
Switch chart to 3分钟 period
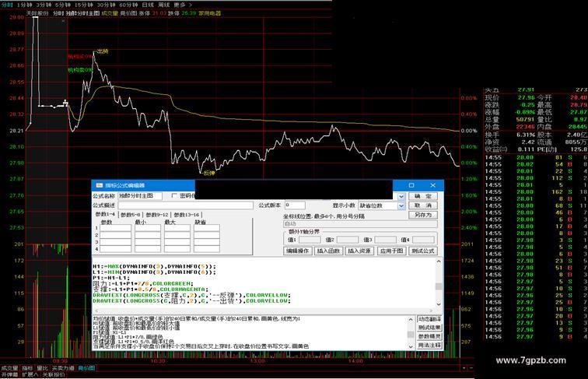(43, 5)
